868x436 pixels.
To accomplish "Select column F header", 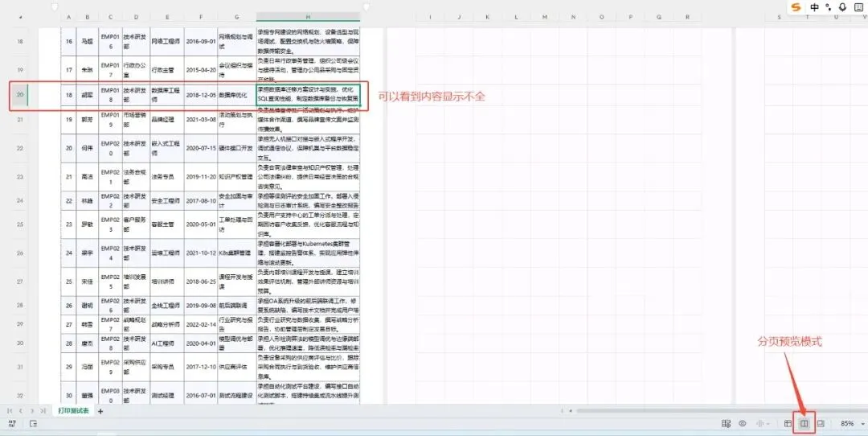I will [201, 17].
